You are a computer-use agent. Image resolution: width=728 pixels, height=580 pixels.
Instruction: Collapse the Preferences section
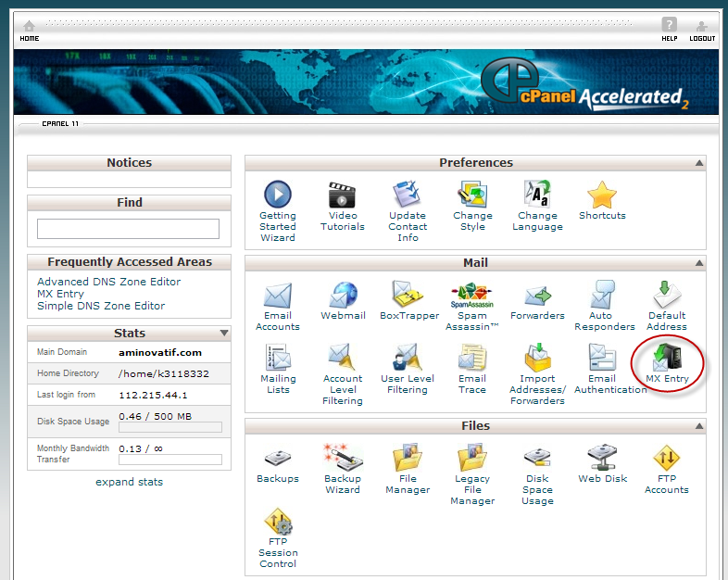[698, 163]
